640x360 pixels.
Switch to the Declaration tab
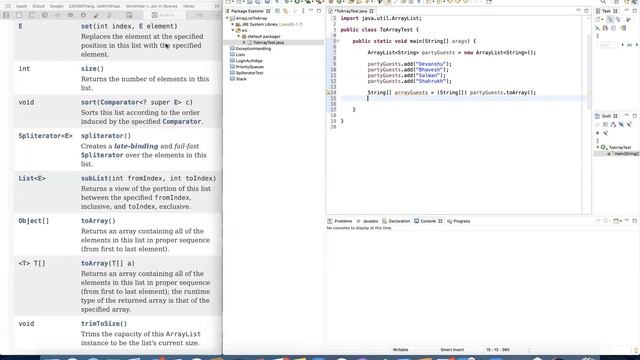click(x=396, y=221)
